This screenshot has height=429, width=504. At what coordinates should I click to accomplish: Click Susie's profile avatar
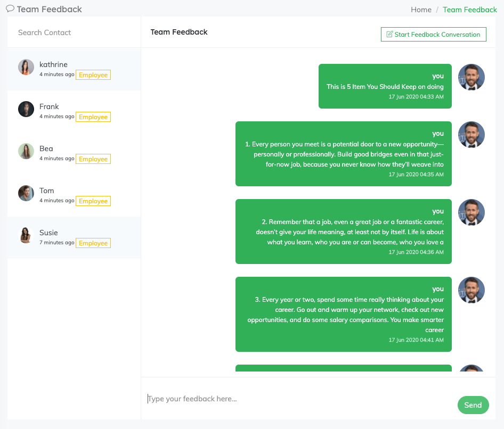[26, 235]
